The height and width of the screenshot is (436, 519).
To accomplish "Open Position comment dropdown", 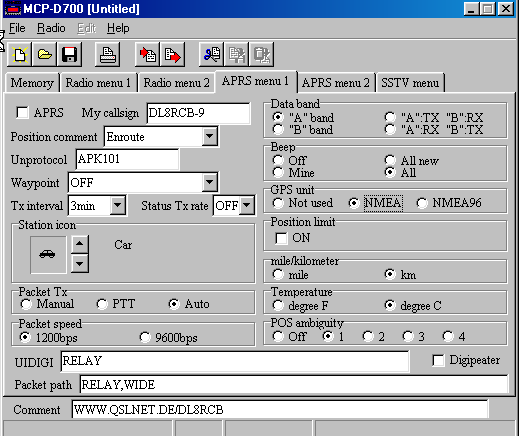I will (x=209, y=136).
